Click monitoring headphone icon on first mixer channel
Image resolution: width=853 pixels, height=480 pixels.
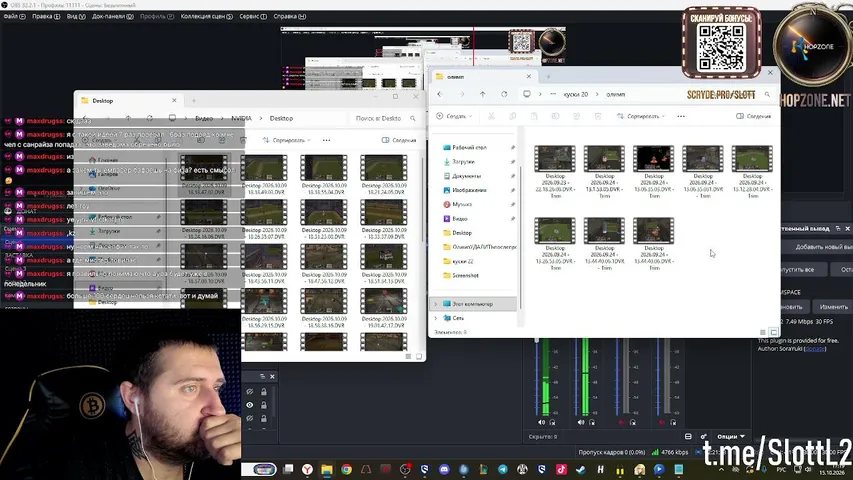pyautogui.click(x=552, y=422)
